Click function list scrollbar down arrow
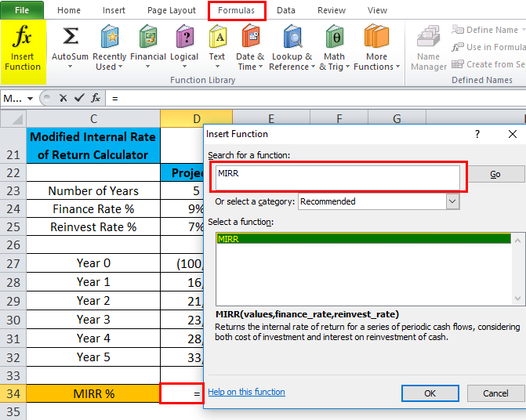This screenshot has width=526, height=420. pyautogui.click(x=517, y=298)
